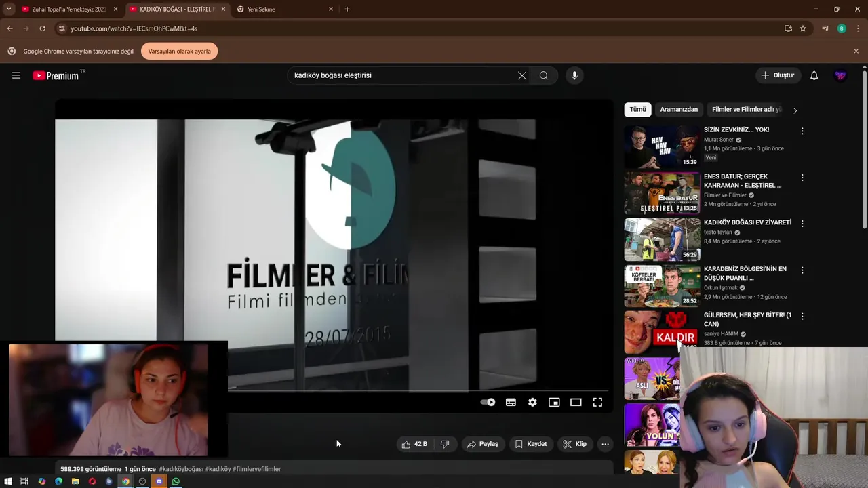
Task: Go to YouTube Premium home logo
Action: pos(56,75)
